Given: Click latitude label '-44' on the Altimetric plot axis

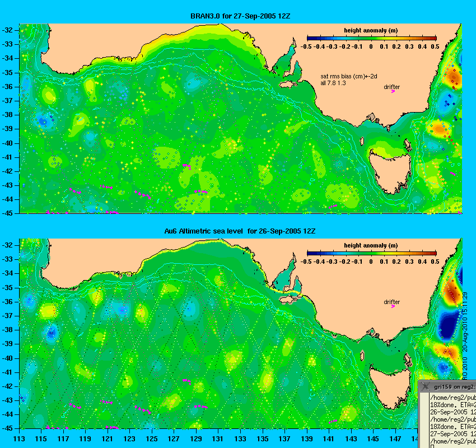Looking at the screenshot, I should click(x=7, y=414).
